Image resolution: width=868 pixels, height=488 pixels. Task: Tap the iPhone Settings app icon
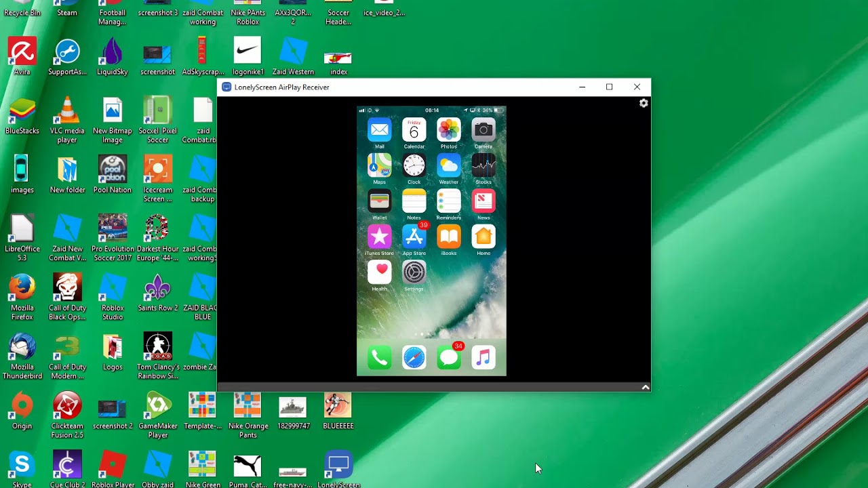(414, 272)
